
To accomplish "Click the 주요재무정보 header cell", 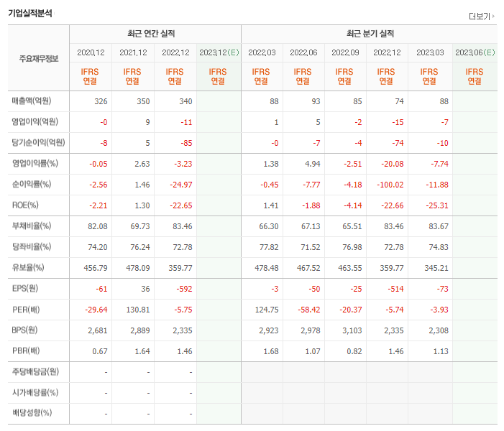I will tap(39, 58).
